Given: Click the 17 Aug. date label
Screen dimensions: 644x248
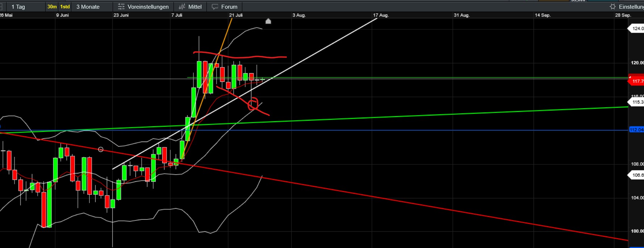Looking at the screenshot, I should click(x=381, y=15).
